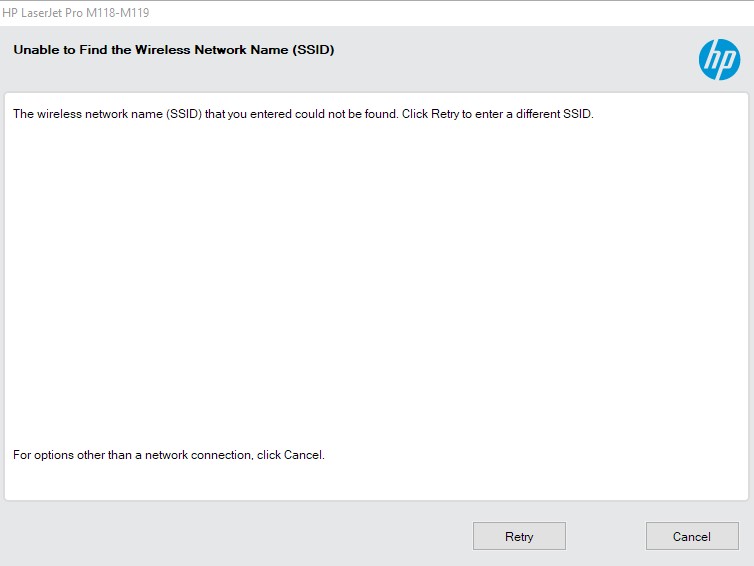Image resolution: width=754 pixels, height=566 pixels.
Task: Click the 'For options other than a network connection' text
Action: tap(169, 455)
